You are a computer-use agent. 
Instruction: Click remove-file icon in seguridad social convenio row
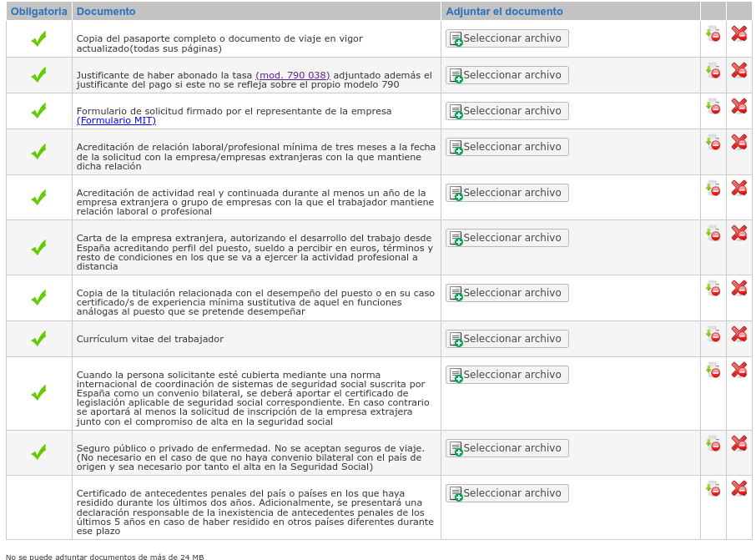713,370
